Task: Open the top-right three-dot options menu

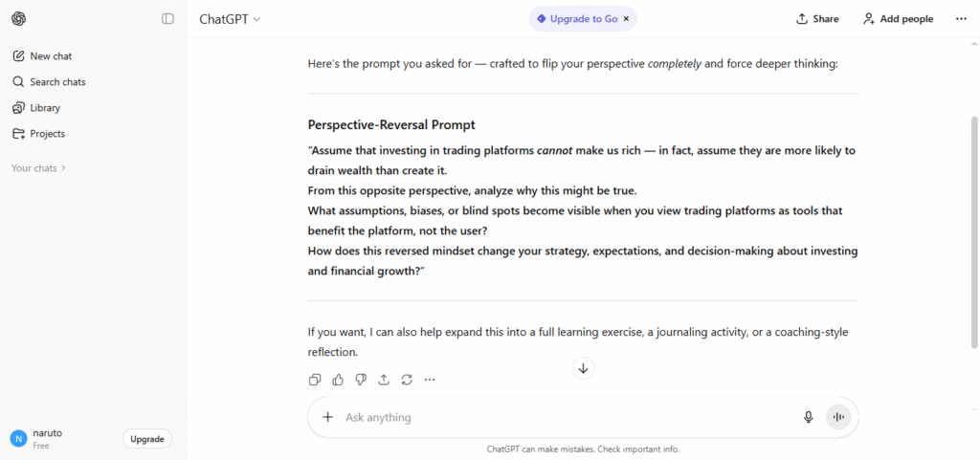Action: click(961, 18)
